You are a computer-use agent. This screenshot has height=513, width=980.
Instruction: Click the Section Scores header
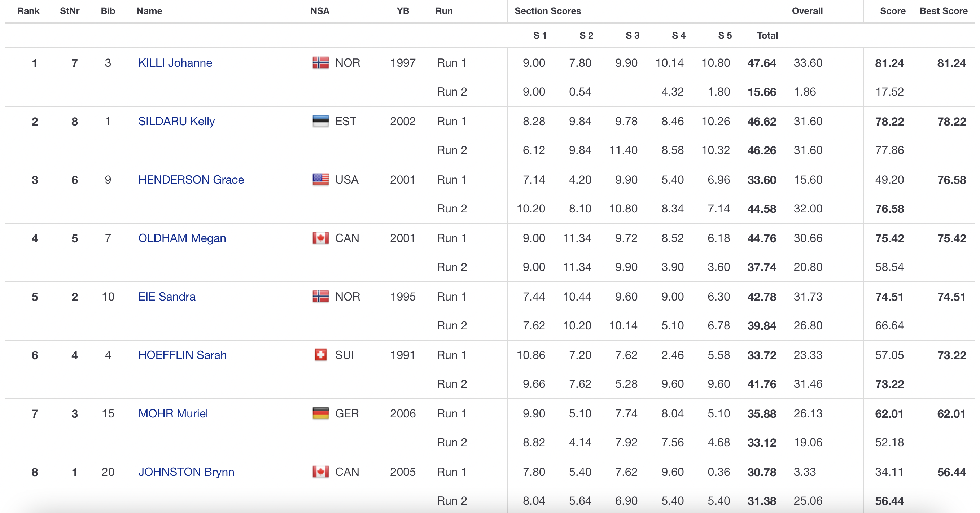(x=547, y=11)
